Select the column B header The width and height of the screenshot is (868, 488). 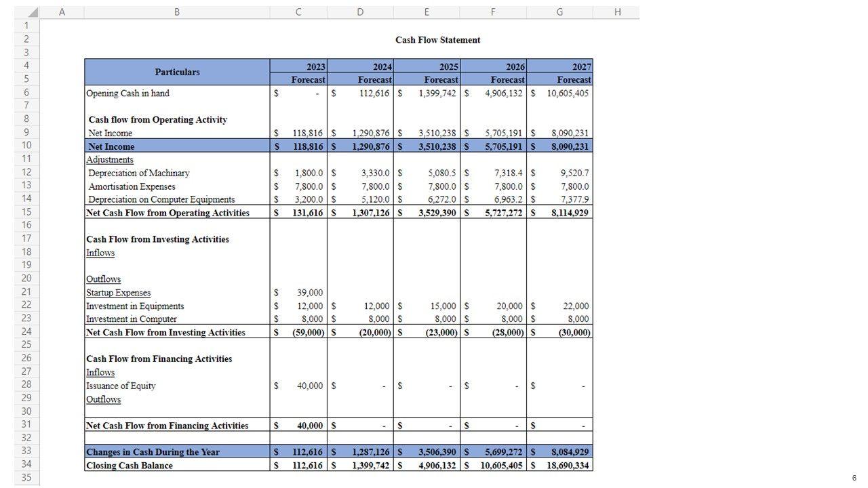(177, 12)
